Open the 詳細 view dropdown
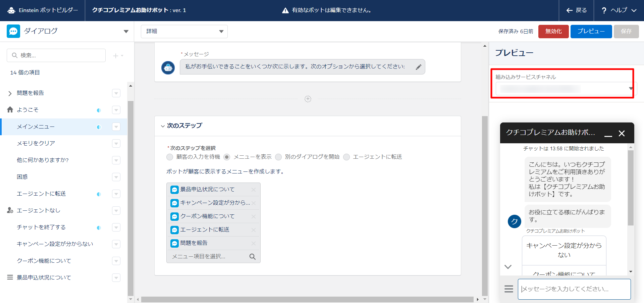 point(184,32)
